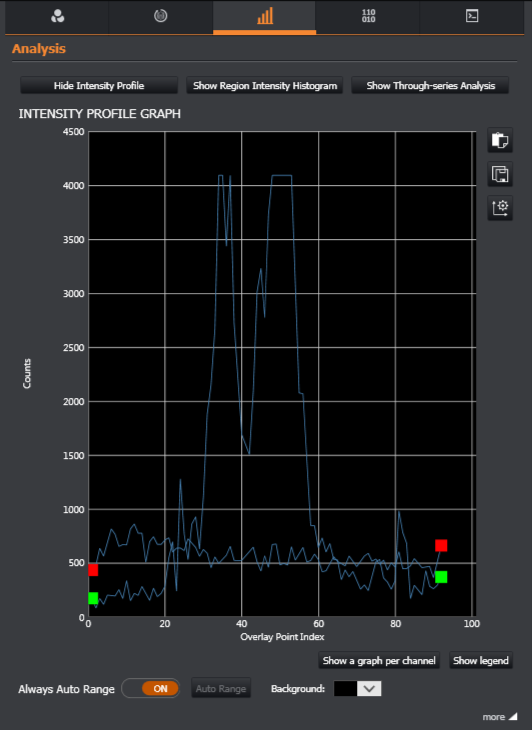The height and width of the screenshot is (730, 532).
Task: Toggle Always Auto Range switch off
Action: pos(150,689)
